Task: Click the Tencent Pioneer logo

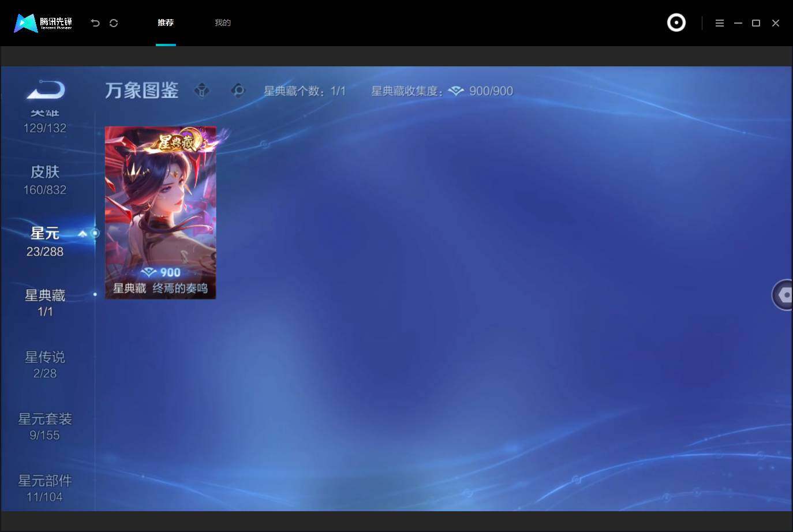Action: click(43, 23)
